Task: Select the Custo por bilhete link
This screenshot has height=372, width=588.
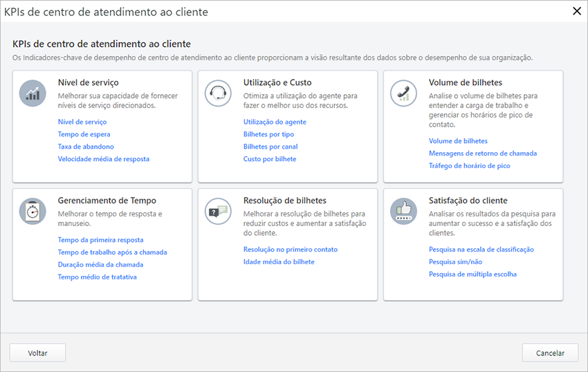Action: [x=270, y=159]
